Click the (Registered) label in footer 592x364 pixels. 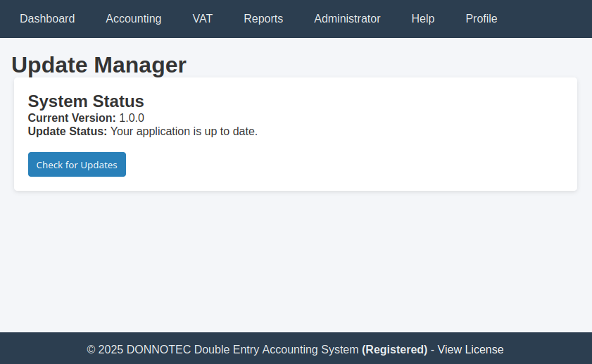pos(394,349)
